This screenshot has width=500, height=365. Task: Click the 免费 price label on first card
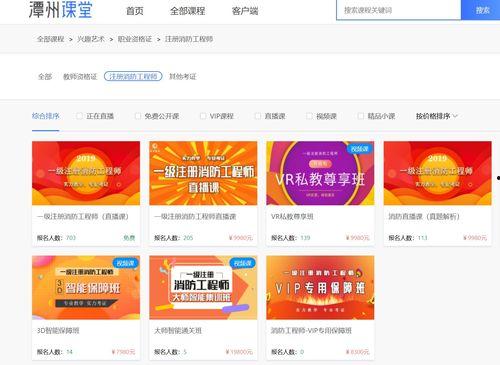(129, 238)
